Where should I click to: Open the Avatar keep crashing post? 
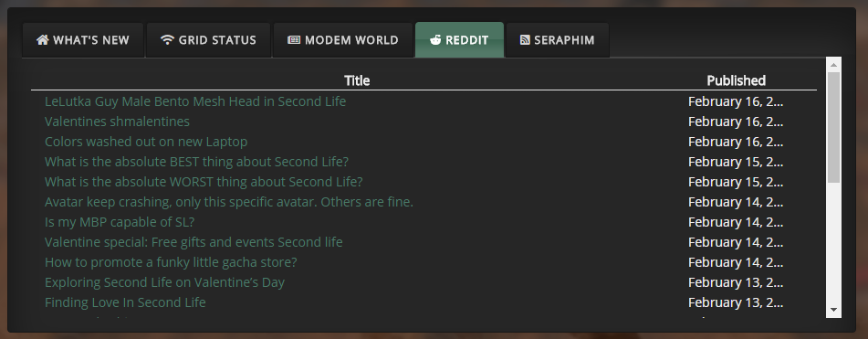[x=229, y=202]
